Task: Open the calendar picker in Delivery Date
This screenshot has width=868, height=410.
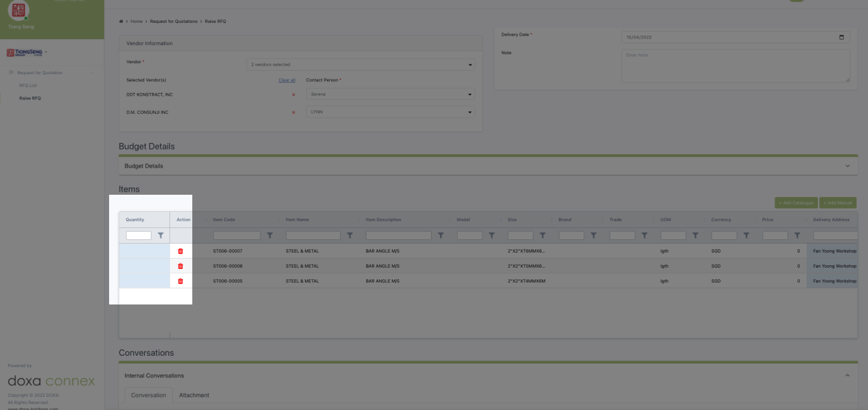Action: click(x=841, y=37)
